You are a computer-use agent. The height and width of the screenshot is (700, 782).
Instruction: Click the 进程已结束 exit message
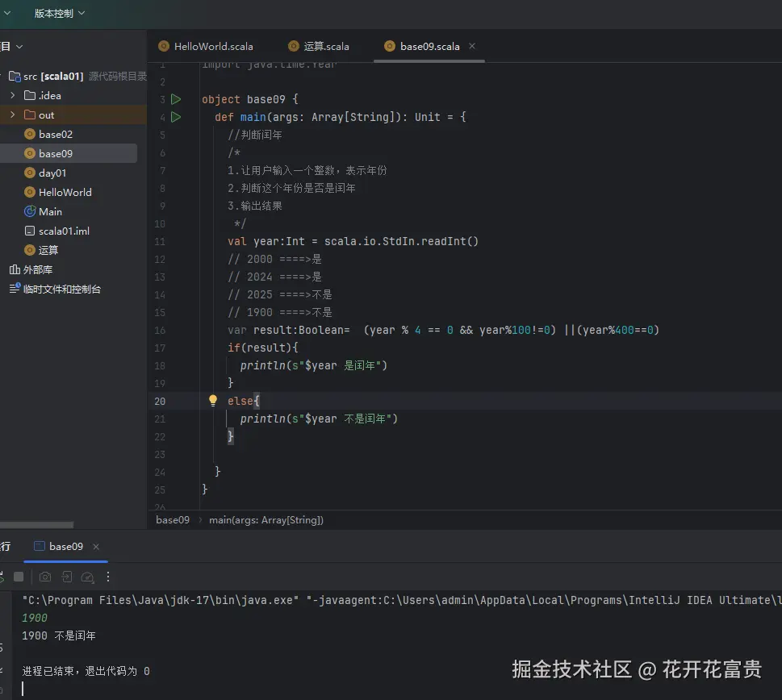click(86, 671)
